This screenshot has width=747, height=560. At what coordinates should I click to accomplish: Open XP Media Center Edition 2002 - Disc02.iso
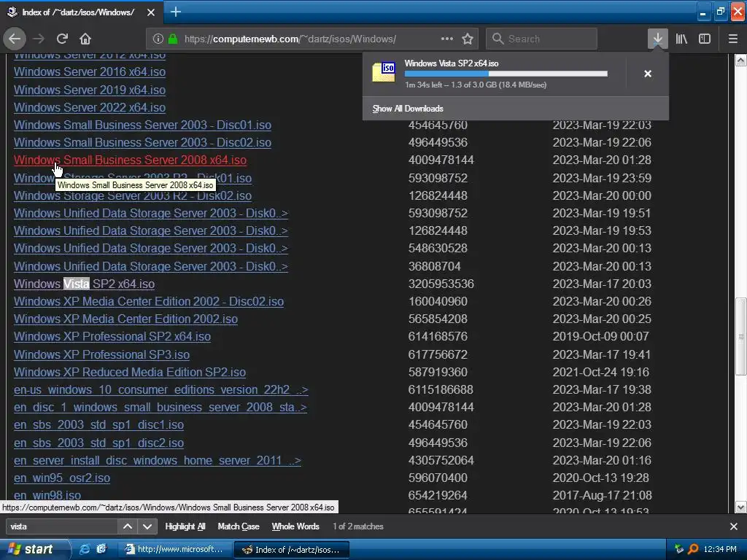149,301
